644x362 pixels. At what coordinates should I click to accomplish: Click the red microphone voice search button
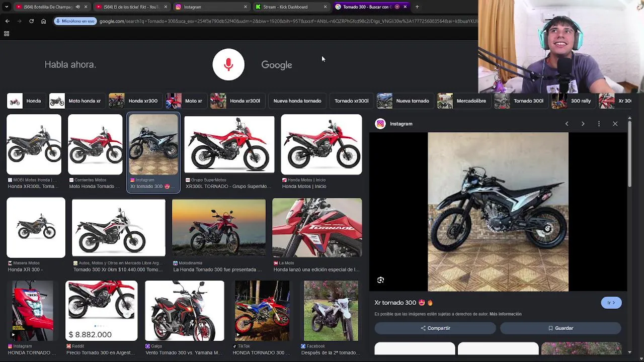pyautogui.click(x=228, y=64)
